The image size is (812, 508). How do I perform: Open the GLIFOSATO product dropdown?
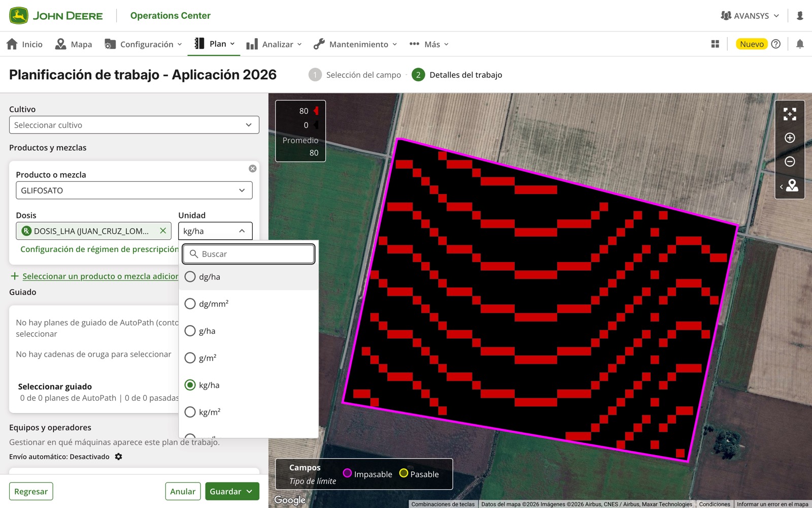pyautogui.click(x=134, y=190)
